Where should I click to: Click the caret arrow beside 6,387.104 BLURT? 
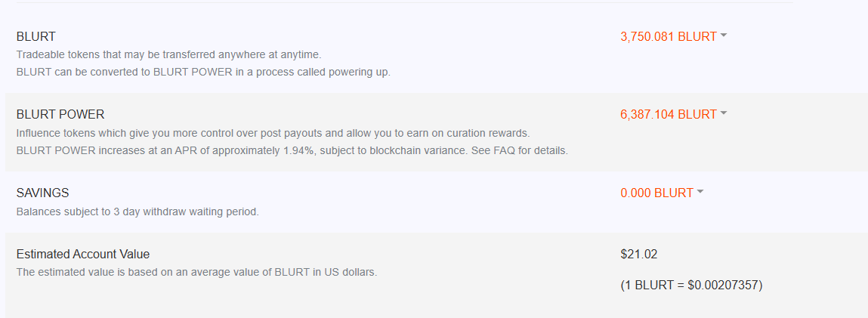724,114
